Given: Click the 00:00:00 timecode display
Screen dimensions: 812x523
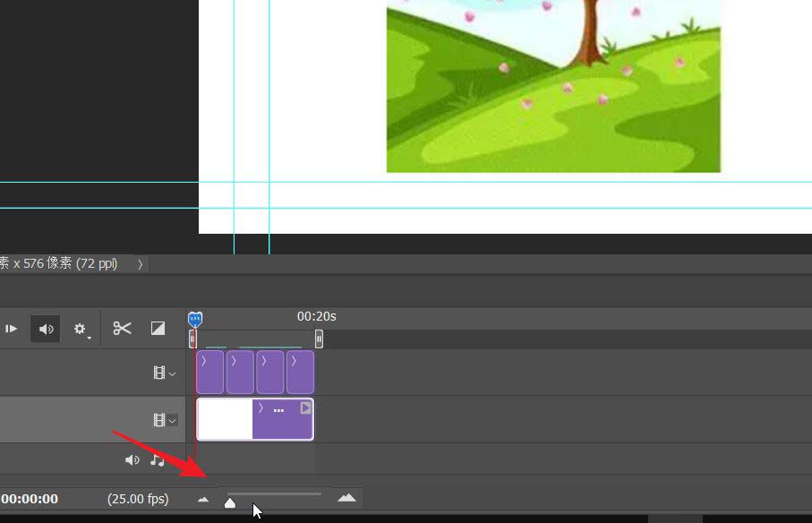Looking at the screenshot, I should (x=29, y=499).
